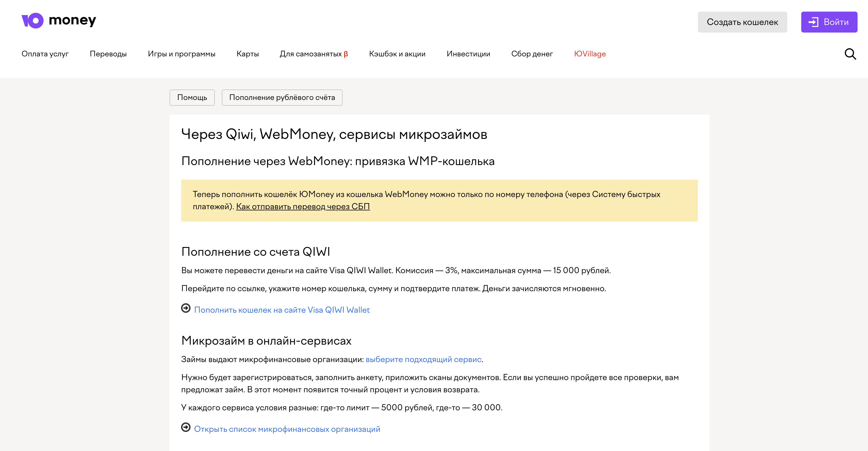Open the ЮVillage link
This screenshot has height=451, width=868.
pos(590,54)
